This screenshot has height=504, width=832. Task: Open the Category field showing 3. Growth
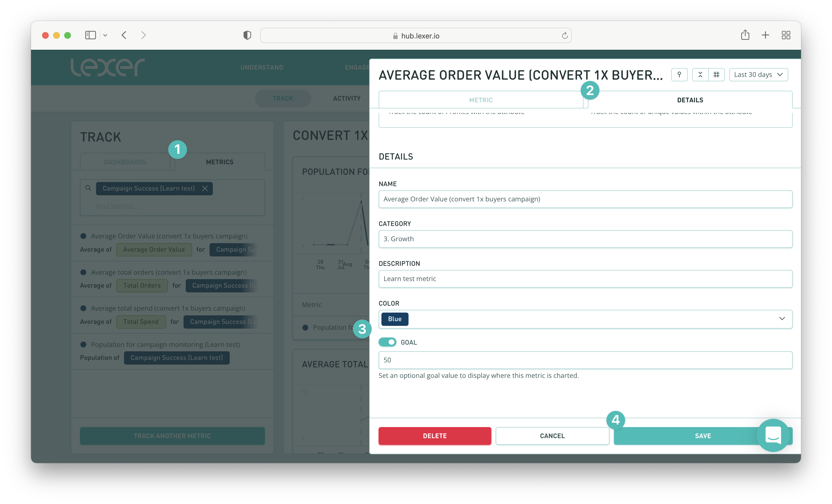[x=585, y=239]
